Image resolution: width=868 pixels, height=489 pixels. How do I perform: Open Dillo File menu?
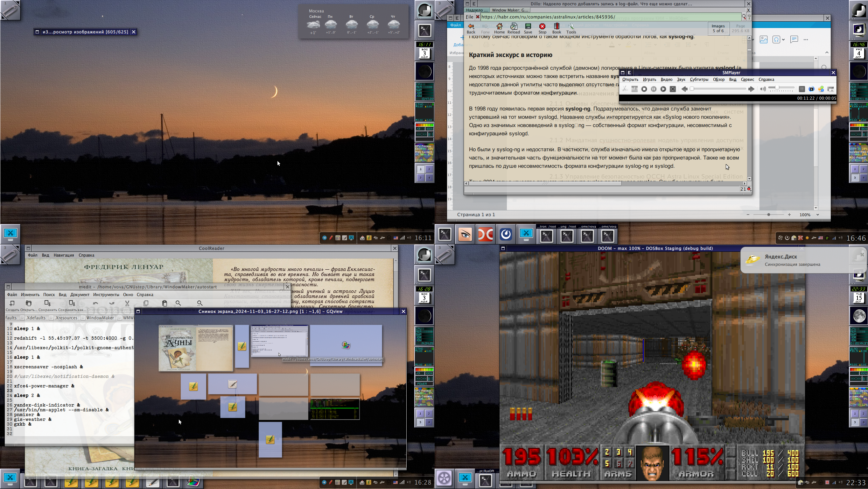pos(469,17)
